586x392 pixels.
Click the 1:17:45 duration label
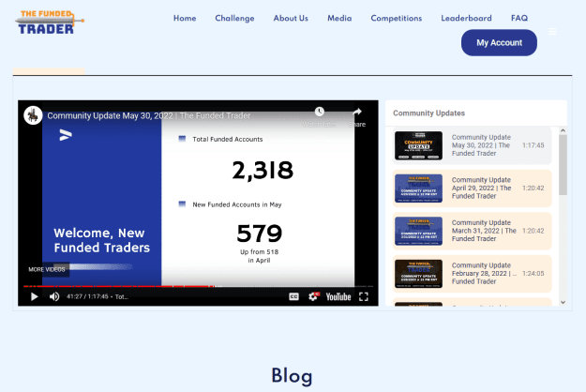tap(533, 145)
